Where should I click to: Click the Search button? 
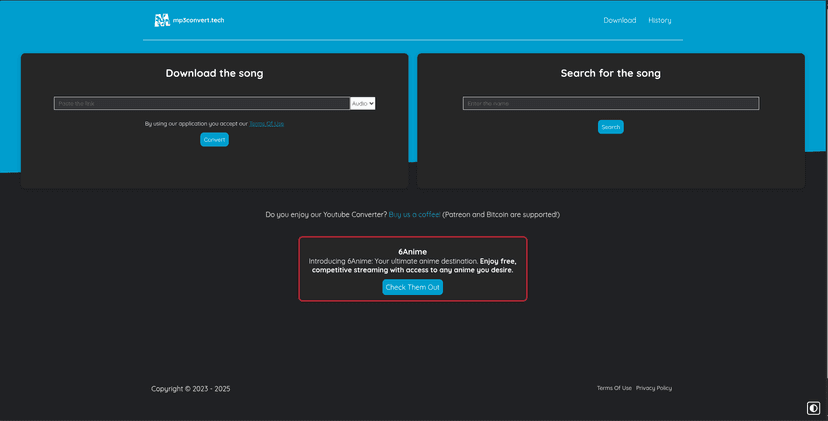(x=610, y=127)
